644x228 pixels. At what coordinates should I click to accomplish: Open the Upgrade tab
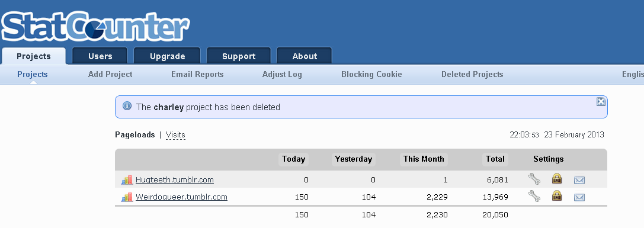click(167, 56)
